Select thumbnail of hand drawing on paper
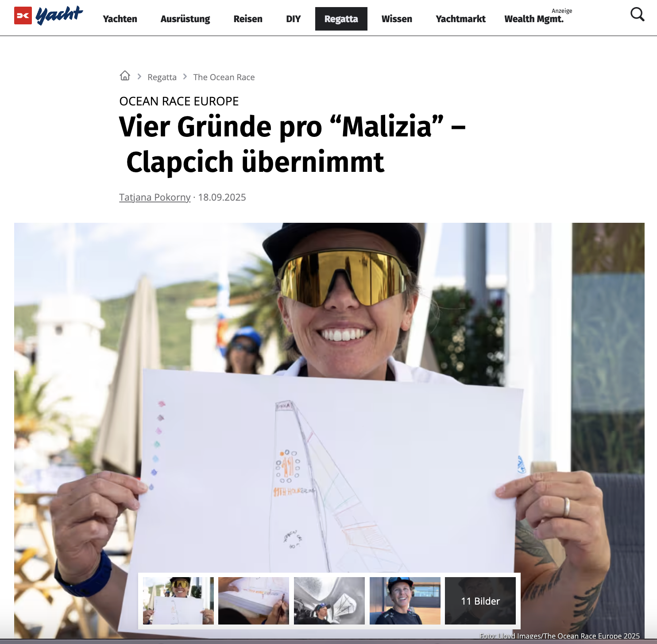Screen dimensions: 657x644 pyautogui.click(x=254, y=601)
